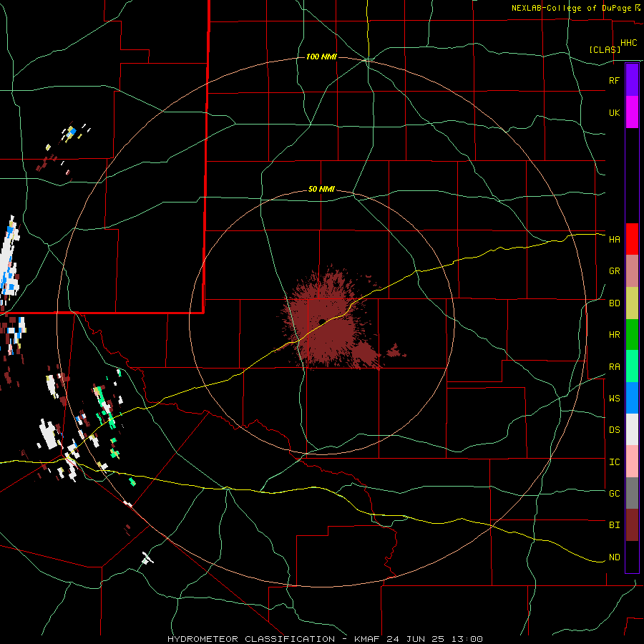This screenshot has width=644, height=644.
Task: Click the '[CLAS]' units label
Action: tap(605, 49)
